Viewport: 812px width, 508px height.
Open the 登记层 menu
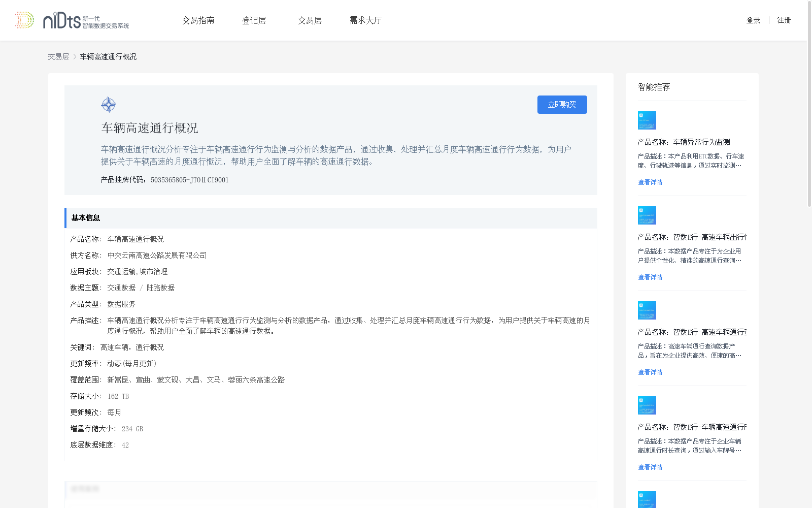tap(254, 20)
